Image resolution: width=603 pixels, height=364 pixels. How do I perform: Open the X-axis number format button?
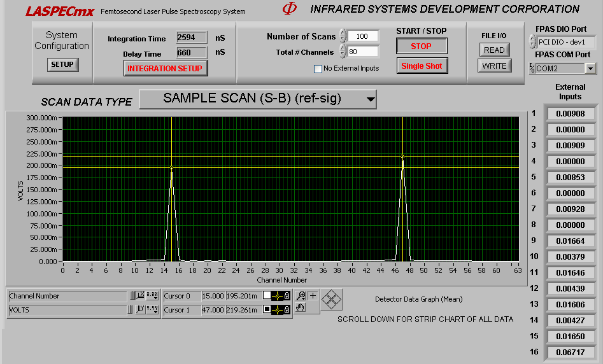[153, 296]
